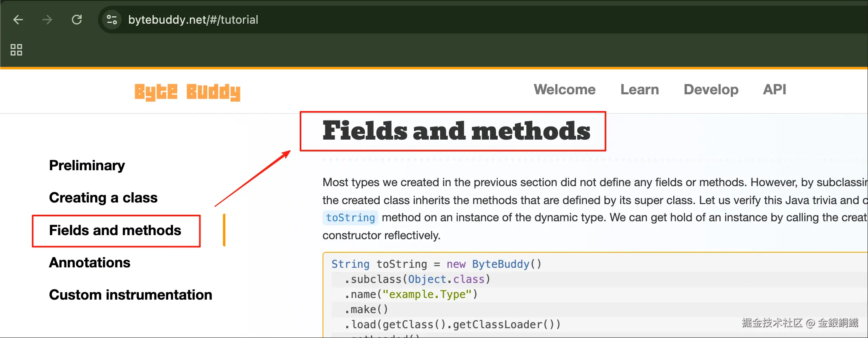Click the browser forward arrow
The width and height of the screenshot is (868, 338).
click(47, 20)
